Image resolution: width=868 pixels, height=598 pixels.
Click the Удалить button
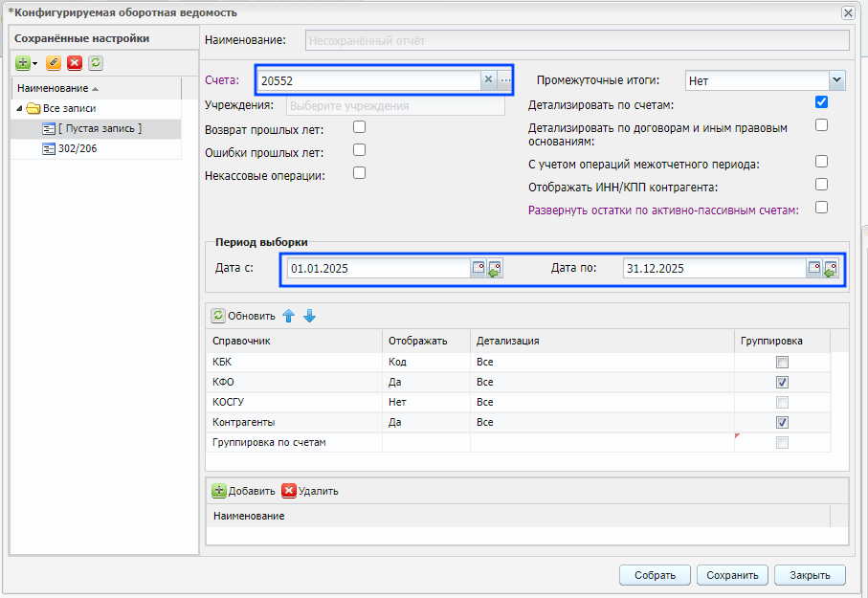tap(311, 491)
